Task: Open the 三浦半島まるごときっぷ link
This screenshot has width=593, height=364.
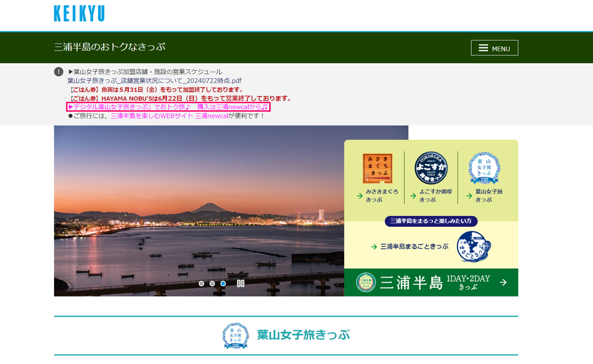Action: tap(409, 247)
